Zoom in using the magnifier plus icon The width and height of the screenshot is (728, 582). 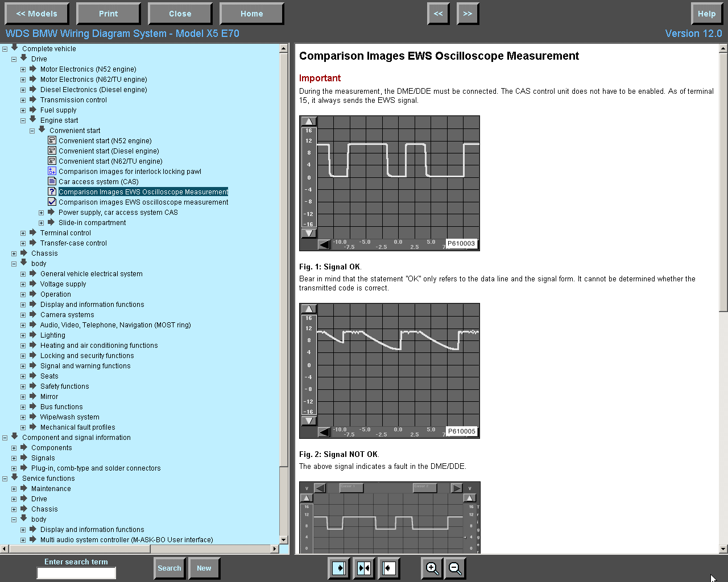click(432, 568)
